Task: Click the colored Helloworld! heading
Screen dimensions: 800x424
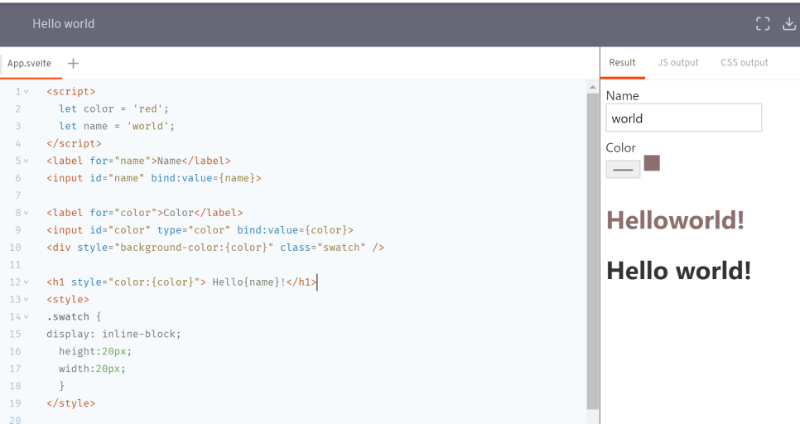Action: click(675, 220)
